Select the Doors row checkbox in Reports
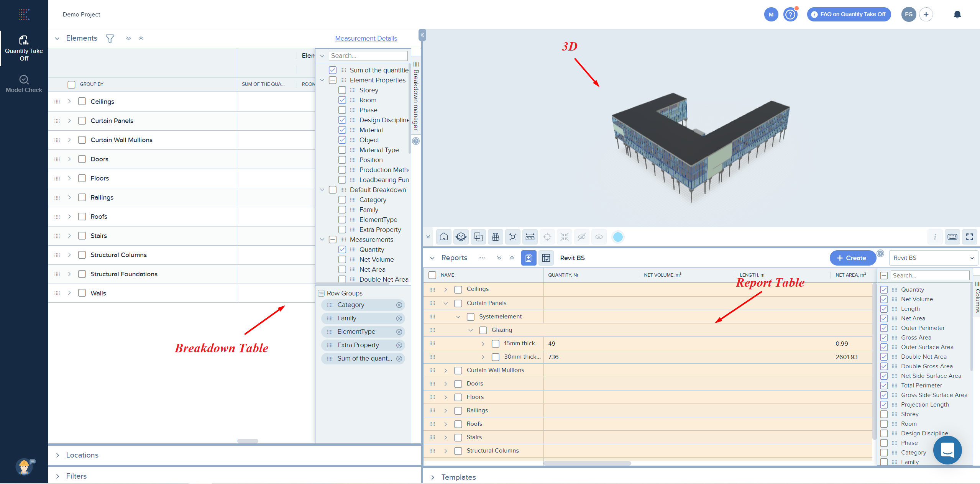This screenshot has height=484, width=980. (458, 384)
